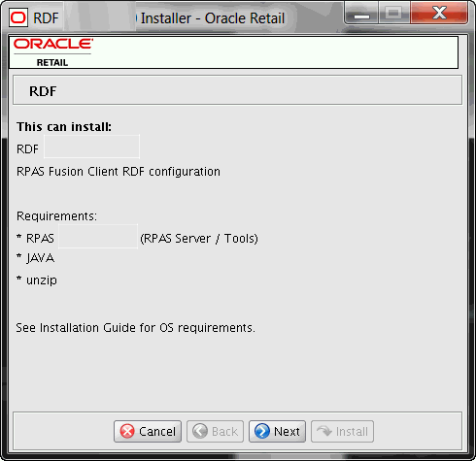Click the '* unzip' requirement line
Viewport: 476px width, 461px height.
pyautogui.click(x=37, y=280)
